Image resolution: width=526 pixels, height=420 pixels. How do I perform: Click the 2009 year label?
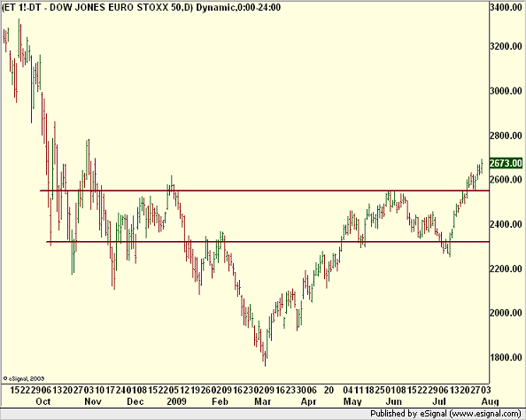click(176, 401)
